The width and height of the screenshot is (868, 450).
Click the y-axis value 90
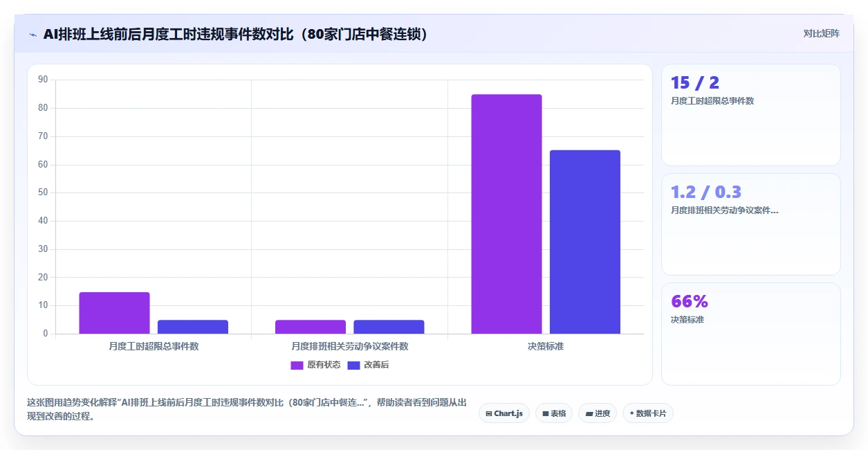coord(43,80)
